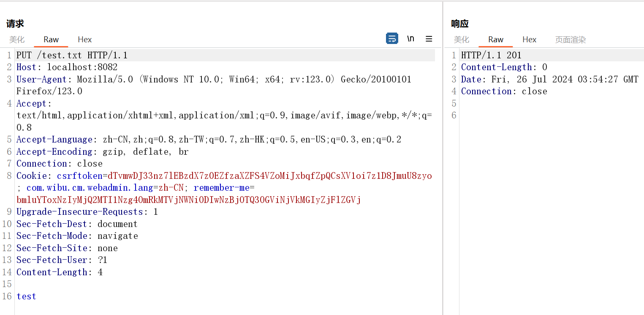
Task: Click the response Date header line
Action: pos(550,79)
